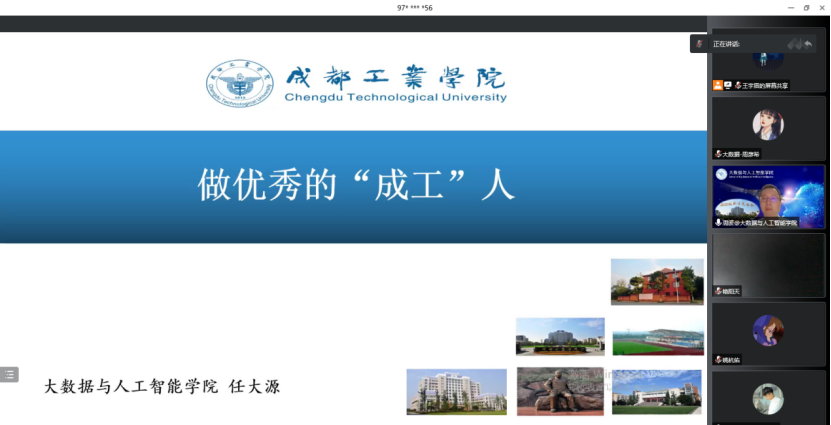Click the curved reply arrow in speaking bar
The height and width of the screenshot is (425, 831).
click(808, 44)
